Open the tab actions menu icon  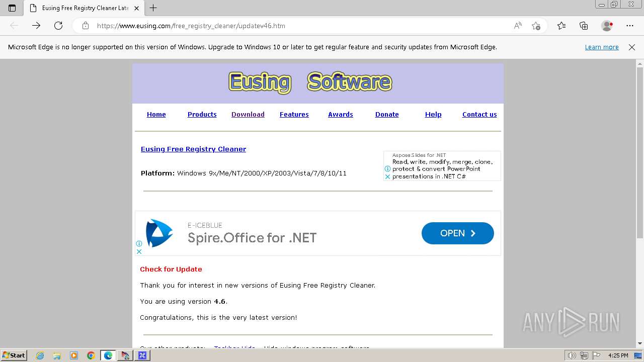12,8
